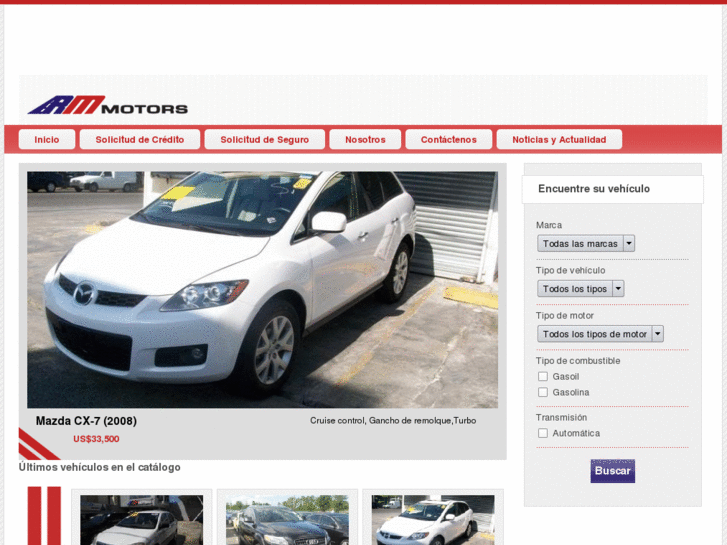Open the featured Mazda CX-7 photo
The height and width of the screenshot is (545, 727).
pyautogui.click(x=262, y=290)
